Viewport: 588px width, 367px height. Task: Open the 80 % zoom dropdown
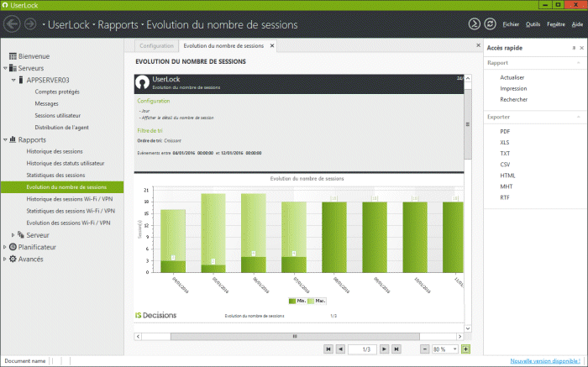click(454, 349)
